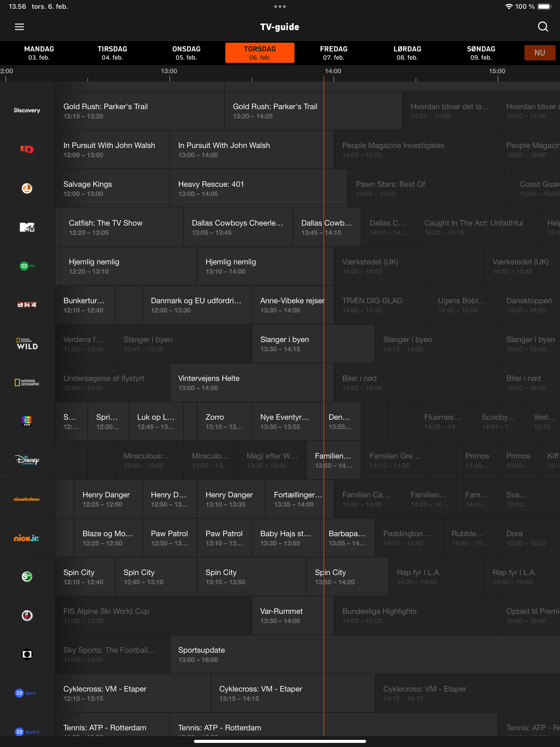Open Paddington… 14:15 – 14:40 program
The image size is (560, 747).
pos(409,538)
